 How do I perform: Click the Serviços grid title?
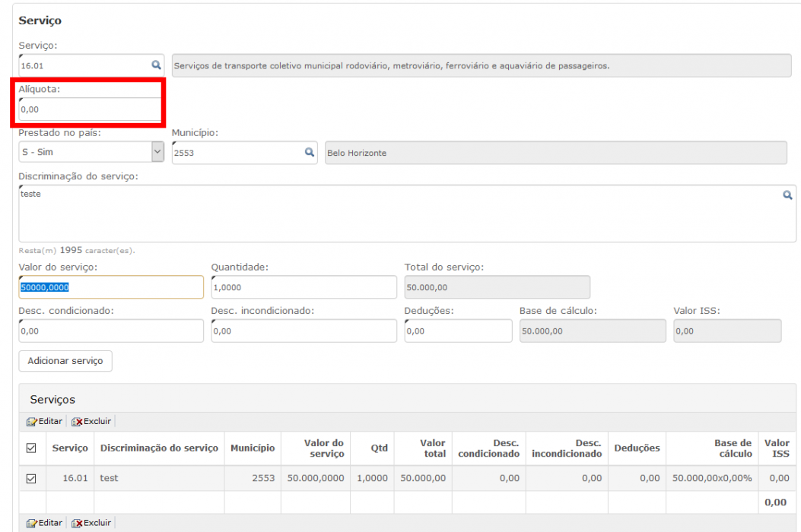[x=52, y=399]
